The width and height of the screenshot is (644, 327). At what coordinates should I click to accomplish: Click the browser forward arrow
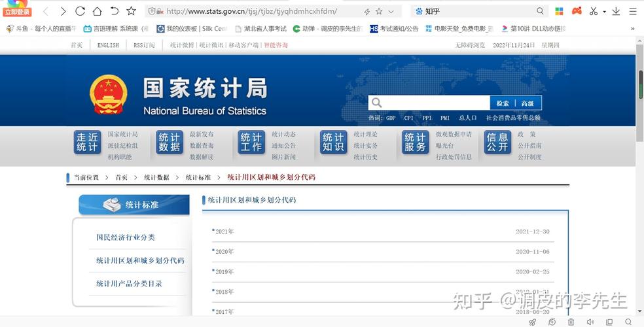[63, 11]
